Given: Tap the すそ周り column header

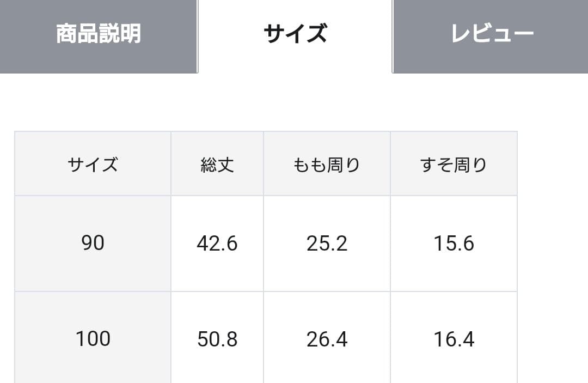Looking at the screenshot, I should pyautogui.click(x=454, y=164).
